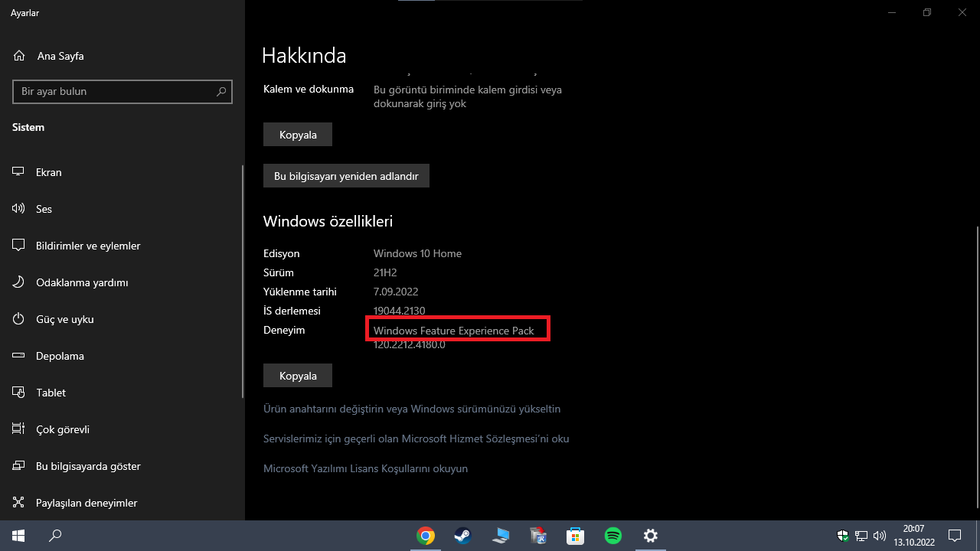980x551 pixels.
Task: Launch Revo Uninstaller from the taskbar
Action: (538, 536)
